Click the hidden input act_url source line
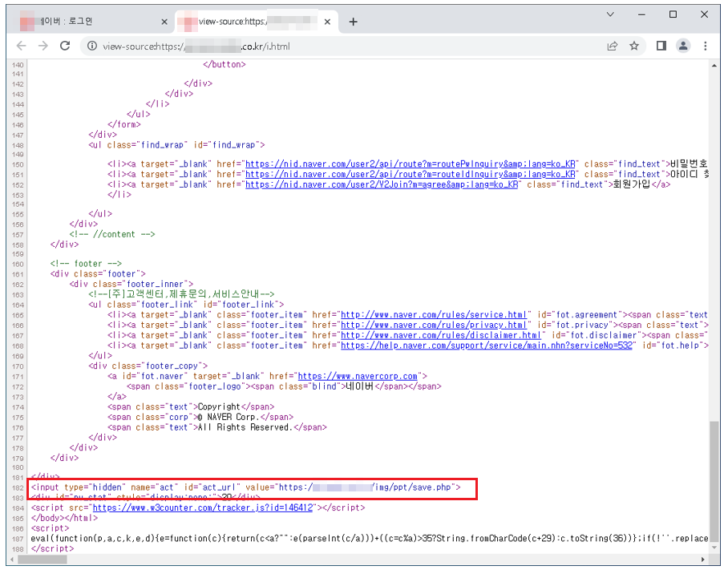This screenshot has height=574, width=728. pos(245,487)
